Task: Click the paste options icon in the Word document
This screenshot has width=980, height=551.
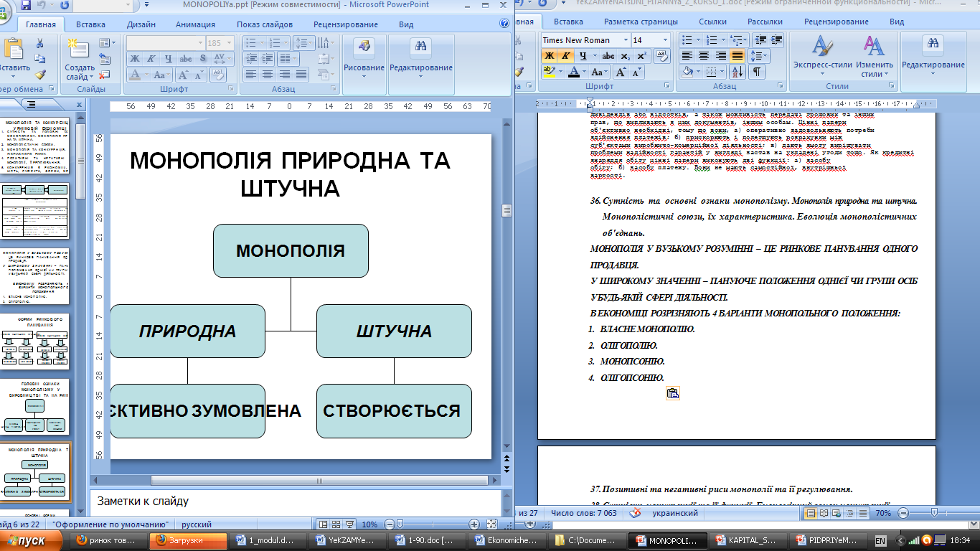Action: point(673,392)
